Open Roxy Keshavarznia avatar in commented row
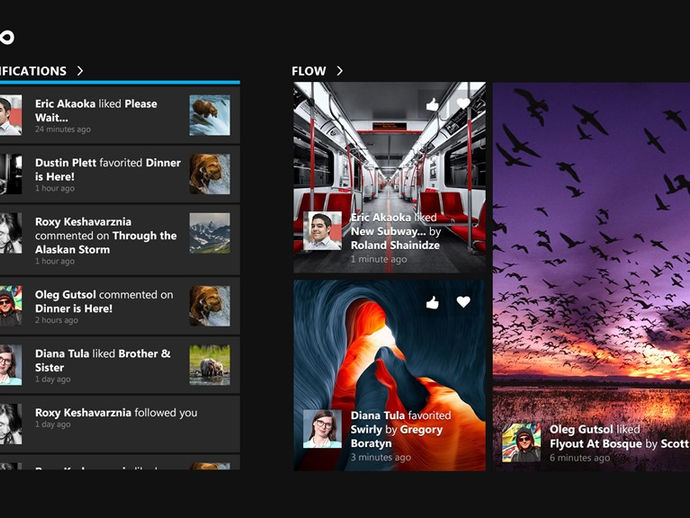 point(11,233)
